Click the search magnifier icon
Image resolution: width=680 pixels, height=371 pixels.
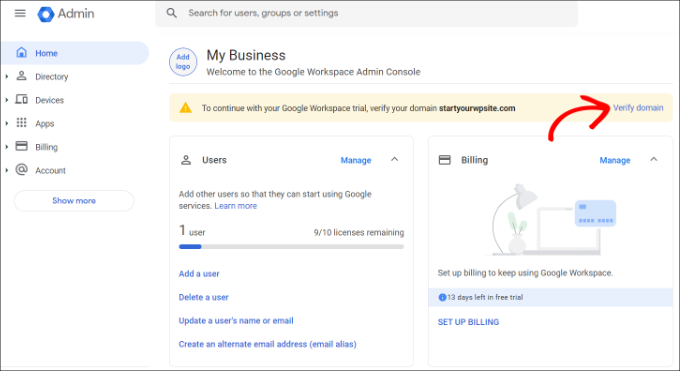[172, 13]
